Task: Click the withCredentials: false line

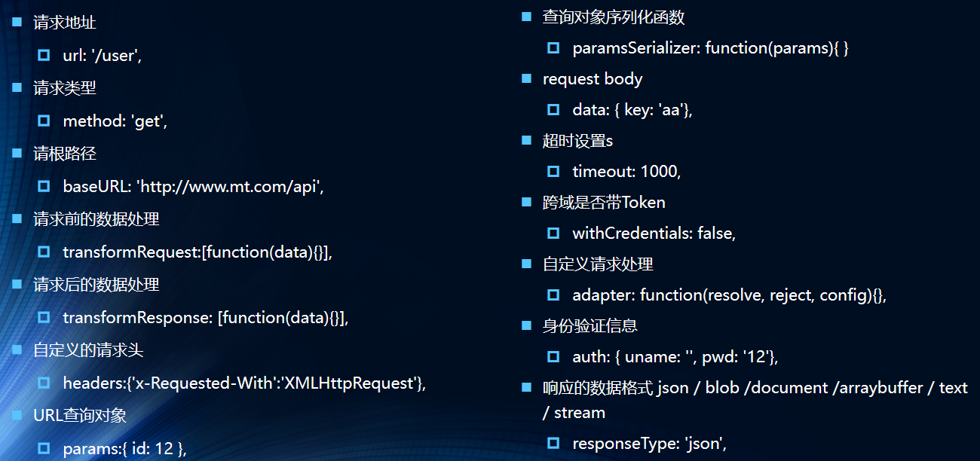Action: click(x=654, y=234)
